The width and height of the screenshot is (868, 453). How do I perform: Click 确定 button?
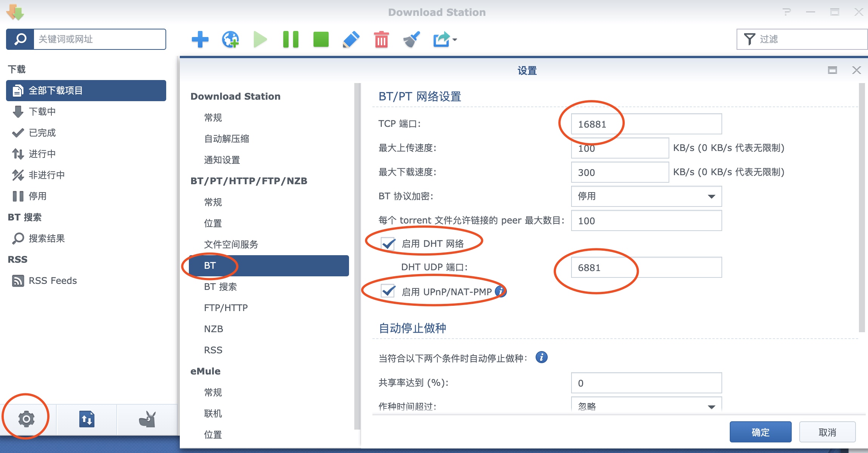point(760,432)
